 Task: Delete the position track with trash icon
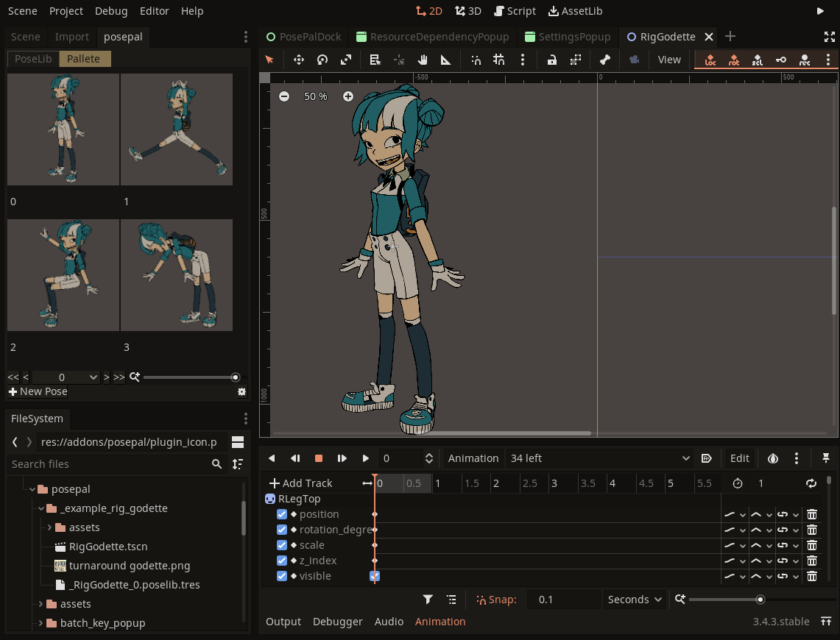(811, 514)
